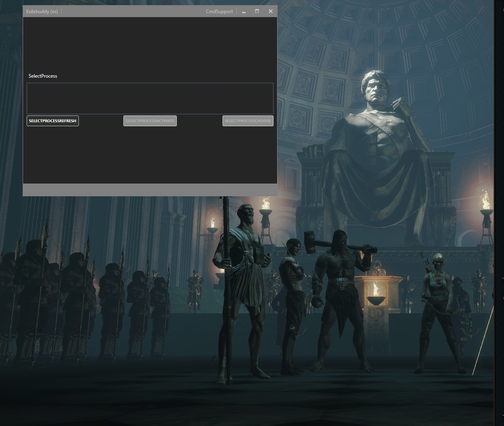Screen dimensions: 504x426
Task: Click the SELECTPROCESSREFRESH button
Action: pyautogui.click(x=53, y=121)
